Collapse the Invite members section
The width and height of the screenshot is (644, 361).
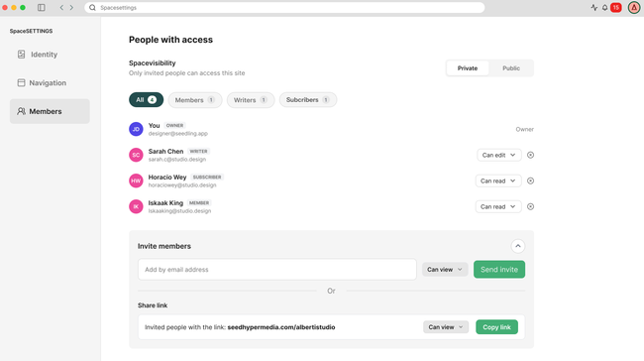518,246
